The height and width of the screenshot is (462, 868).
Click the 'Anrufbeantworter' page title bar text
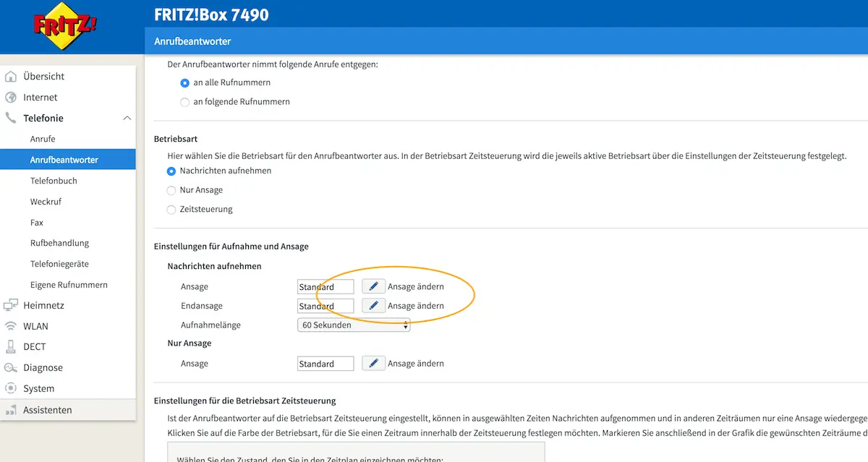[x=192, y=42]
